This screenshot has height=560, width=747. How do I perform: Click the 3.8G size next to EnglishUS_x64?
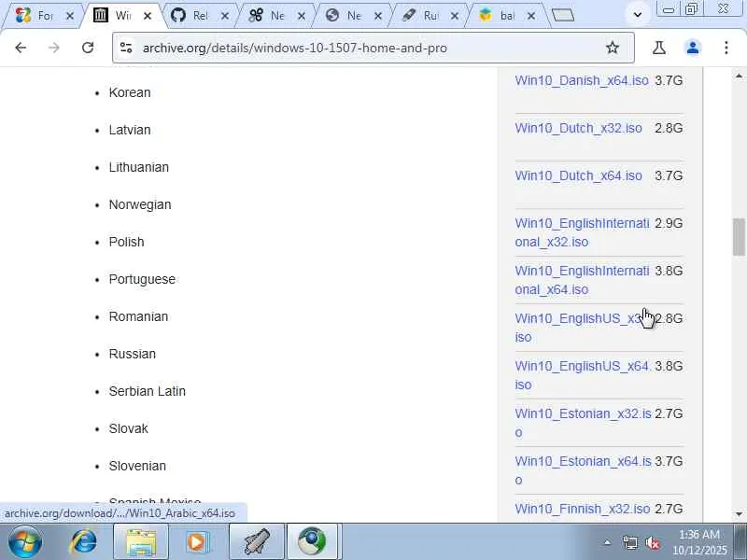tap(669, 366)
